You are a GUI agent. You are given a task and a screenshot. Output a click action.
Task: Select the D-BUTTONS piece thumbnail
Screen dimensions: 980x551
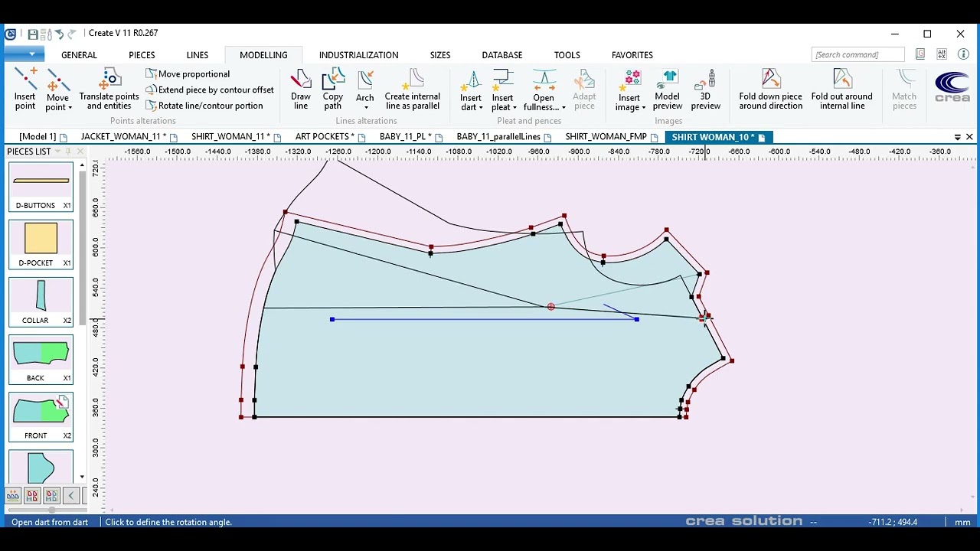click(x=41, y=187)
